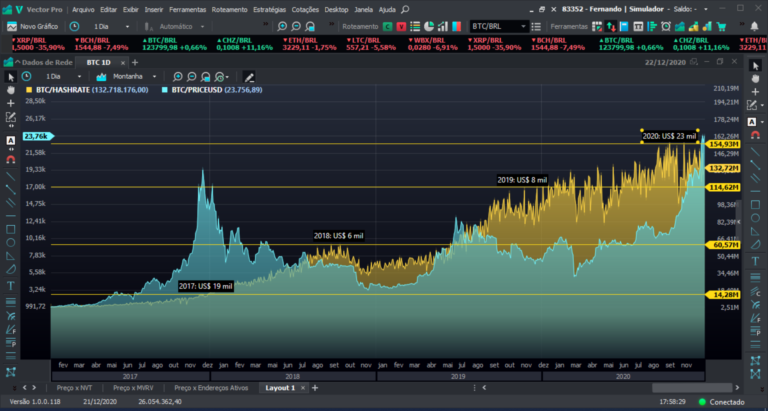Click the crosshair plus tool on left toolbar
768x411 pixels.
(11, 103)
